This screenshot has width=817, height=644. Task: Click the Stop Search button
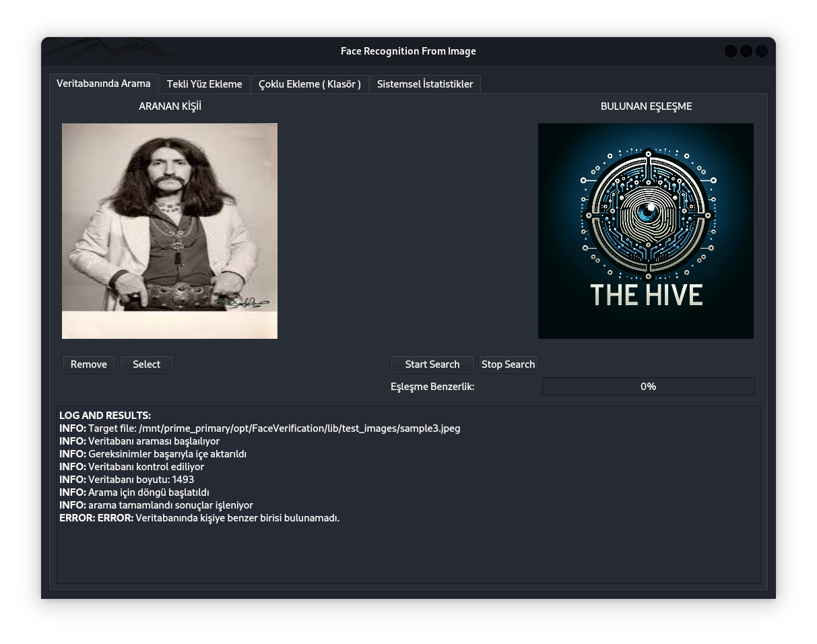pyautogui.click(x=509, y=364)
